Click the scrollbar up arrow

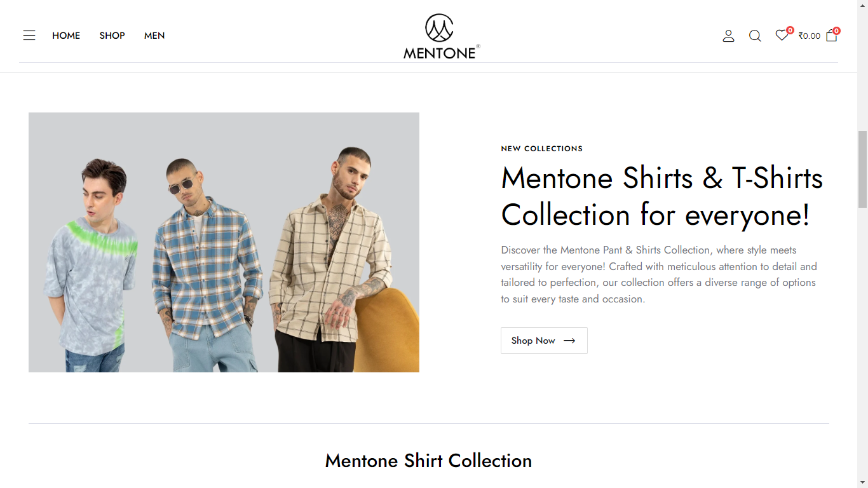coord(862,5)
